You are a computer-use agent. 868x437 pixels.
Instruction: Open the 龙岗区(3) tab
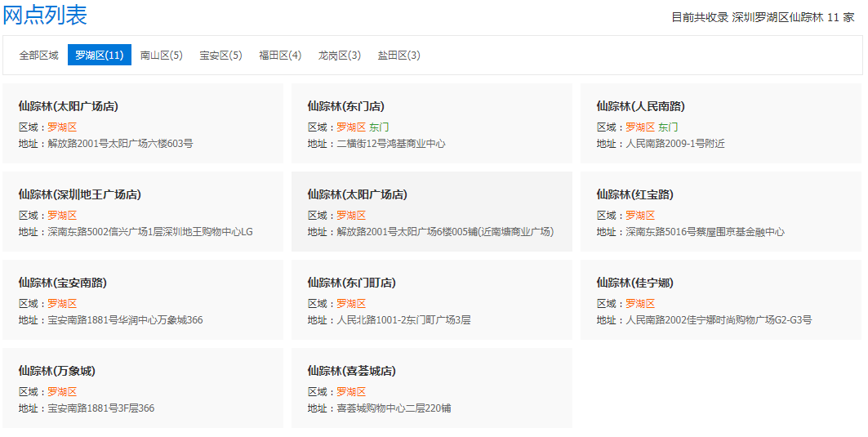340,56
